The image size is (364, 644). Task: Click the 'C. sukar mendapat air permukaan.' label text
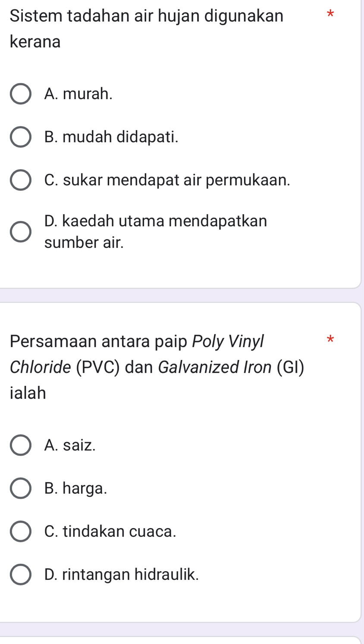pyautogui.click(x=167, y=180)
